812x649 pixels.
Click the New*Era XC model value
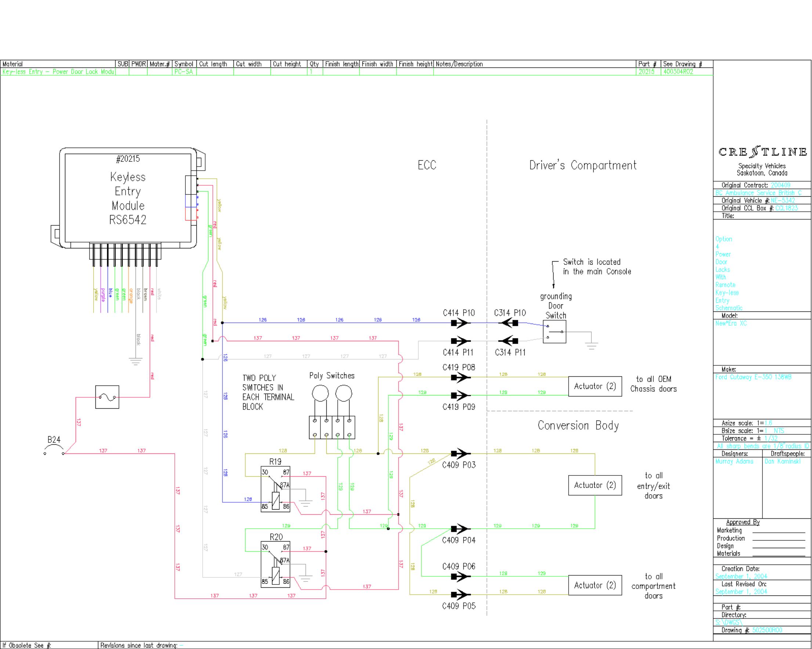(731, 323)
